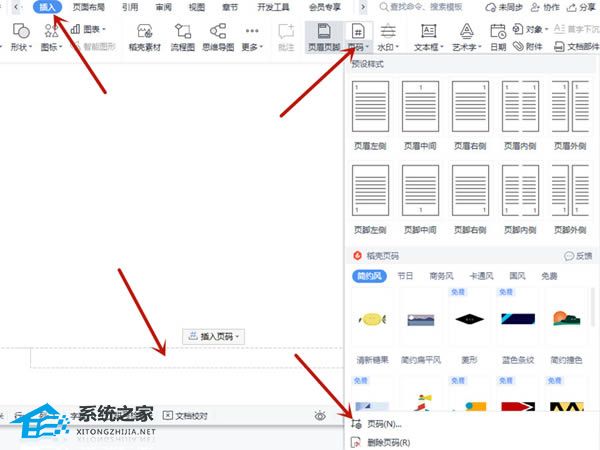Click the search commands (查找命令) field

click(421, 7)
